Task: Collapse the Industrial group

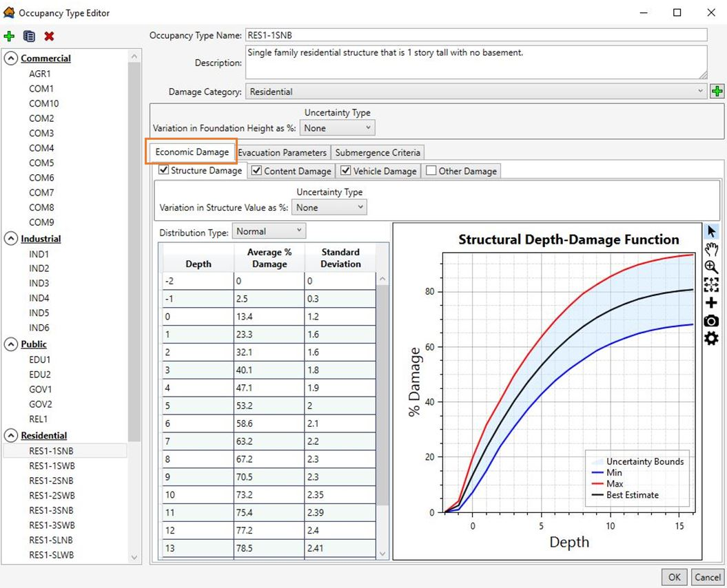Action: (11, 239)
